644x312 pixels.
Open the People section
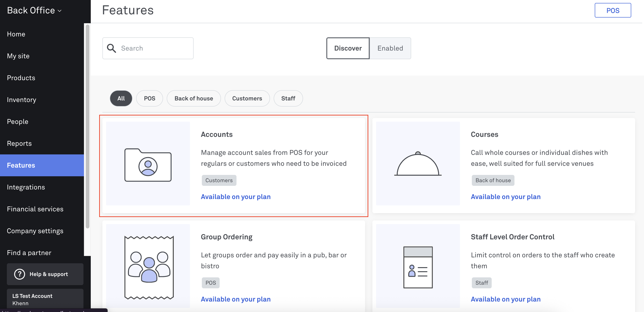tap(42, 122)
